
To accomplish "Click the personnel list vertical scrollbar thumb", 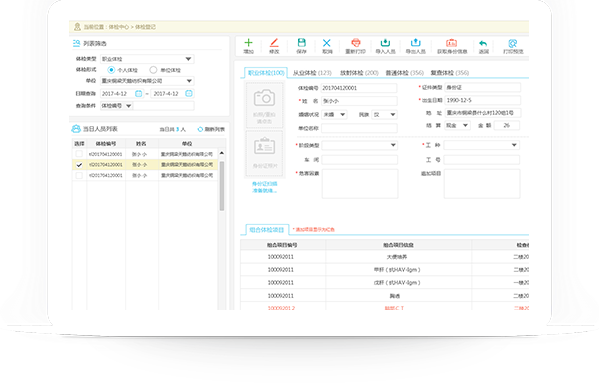I will 222,186.
